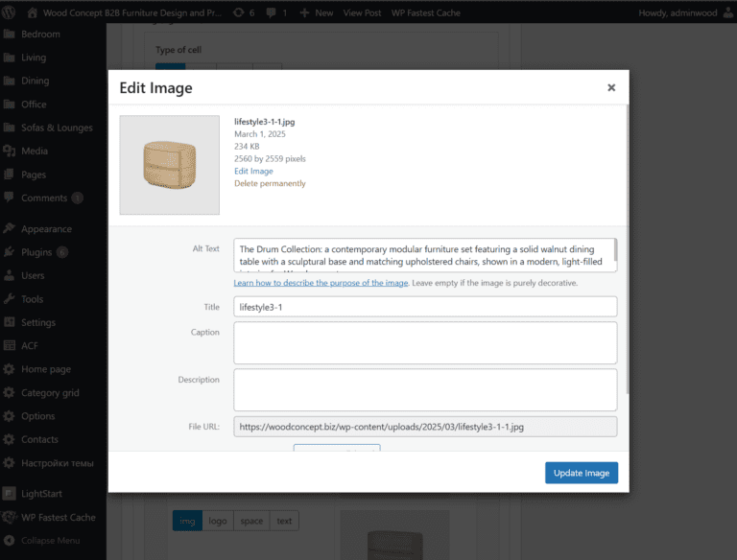This screenshot has height=560, width=737.
Task: Open the comments bubble icon in admin bar
Action: tap(272, 12)
